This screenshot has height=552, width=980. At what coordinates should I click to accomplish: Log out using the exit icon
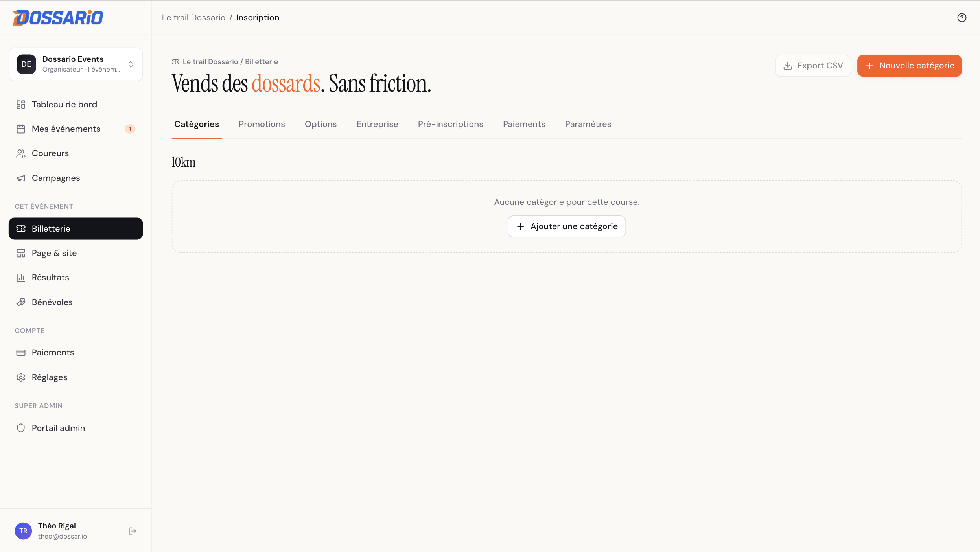click(x=133, y=531)
